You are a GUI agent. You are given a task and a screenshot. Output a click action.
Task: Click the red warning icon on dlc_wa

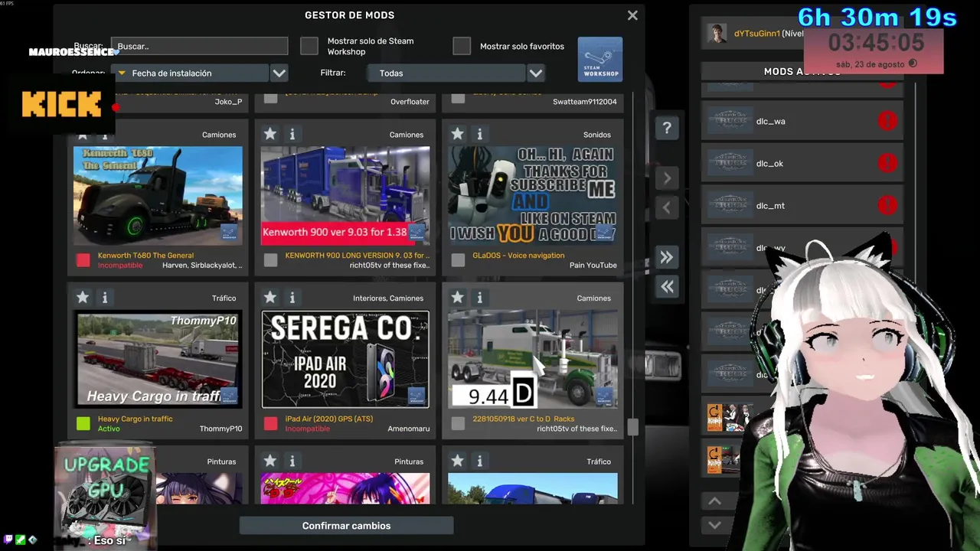tap(887, 121)
